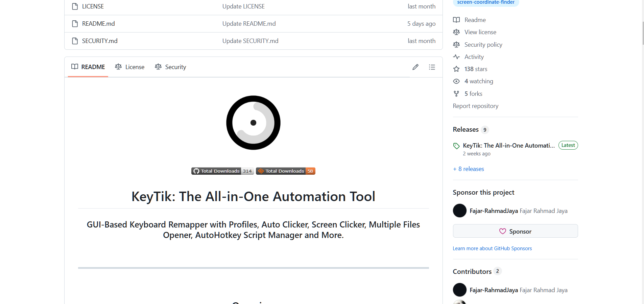The width and height of the screenshot is (644, 304).
Task: Click the green Latest label
Action: [x=568, y=145]
